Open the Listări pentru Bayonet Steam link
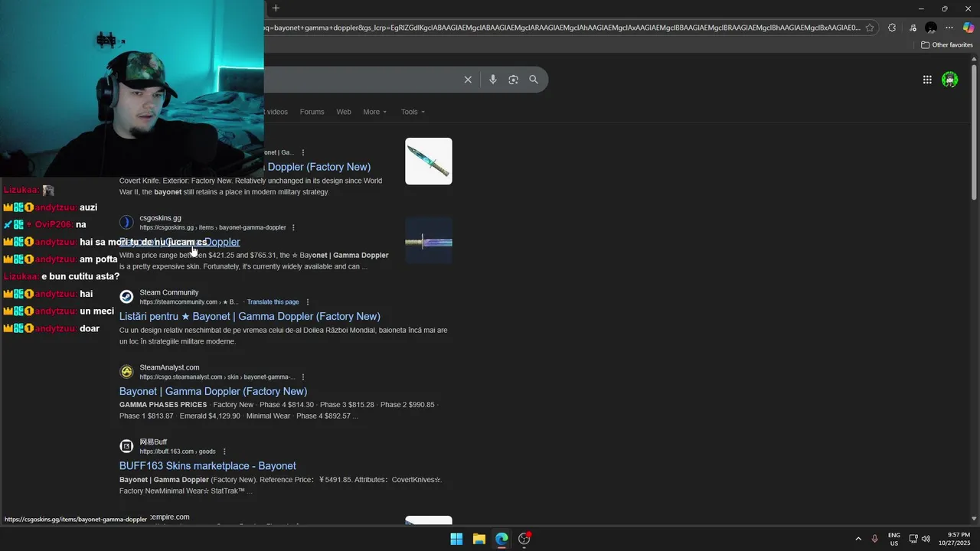The image size is (980, 551). (x=250, y=317)
